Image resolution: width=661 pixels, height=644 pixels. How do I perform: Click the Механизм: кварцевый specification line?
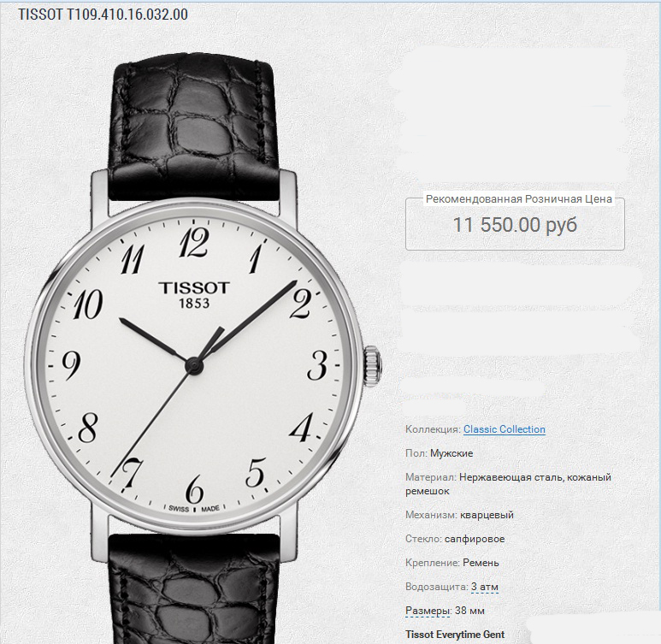pos(459,515)
